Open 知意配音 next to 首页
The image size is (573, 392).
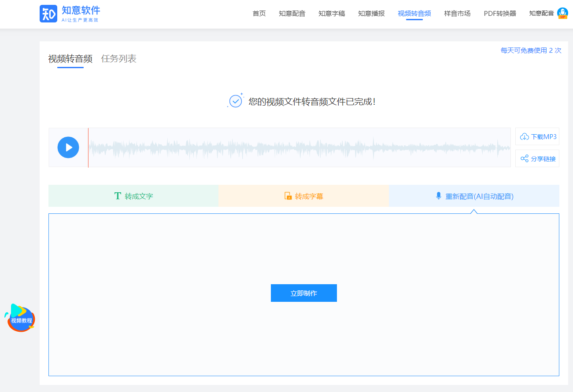(292, 13)
